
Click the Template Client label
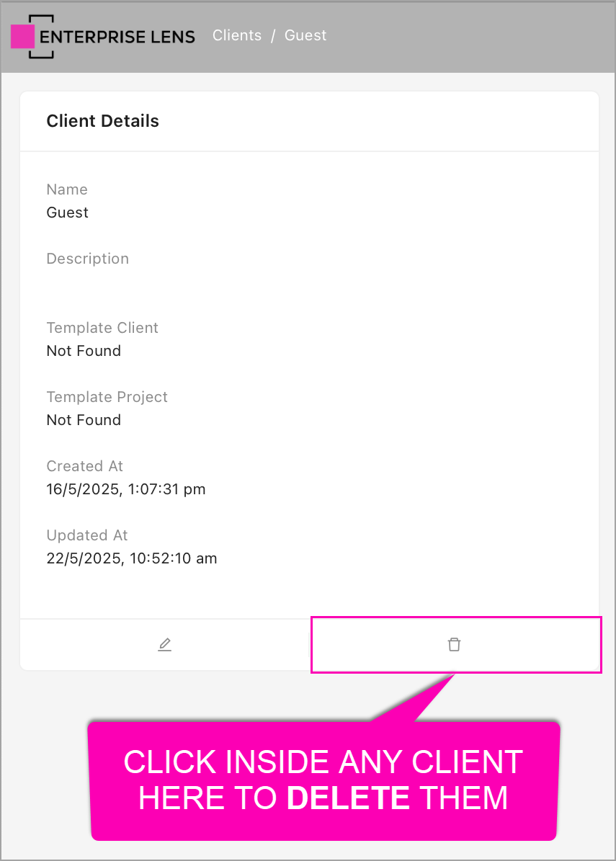pyautogui.click(x=102, y=328)
